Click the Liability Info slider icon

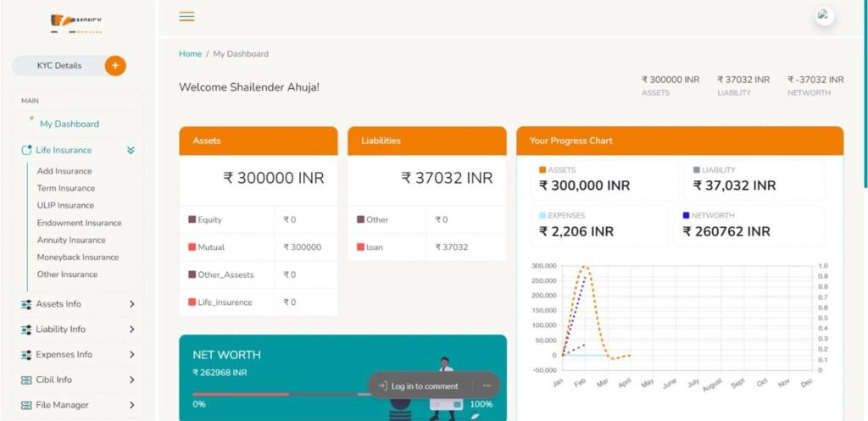coord(26,330)
